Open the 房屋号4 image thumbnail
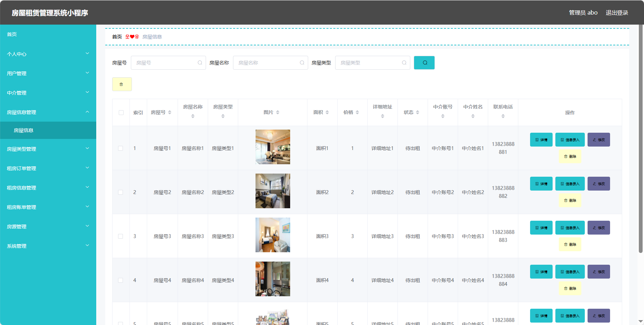644x325 pixels. tap(273, 279)
